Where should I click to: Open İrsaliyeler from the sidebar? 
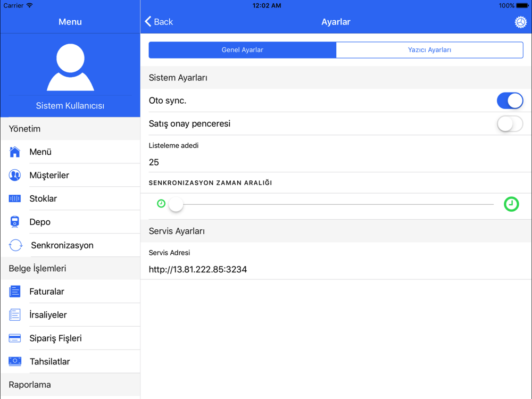(x=48, y=315)
